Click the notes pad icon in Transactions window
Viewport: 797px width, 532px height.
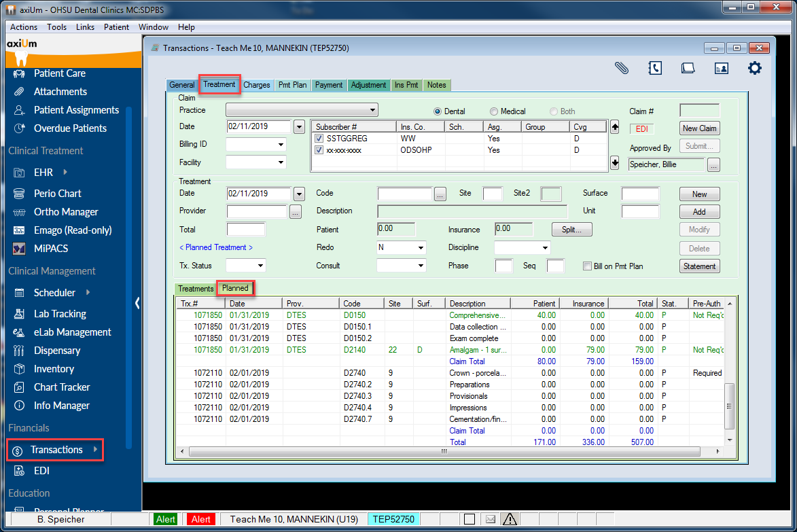click(x=688, y=68)
